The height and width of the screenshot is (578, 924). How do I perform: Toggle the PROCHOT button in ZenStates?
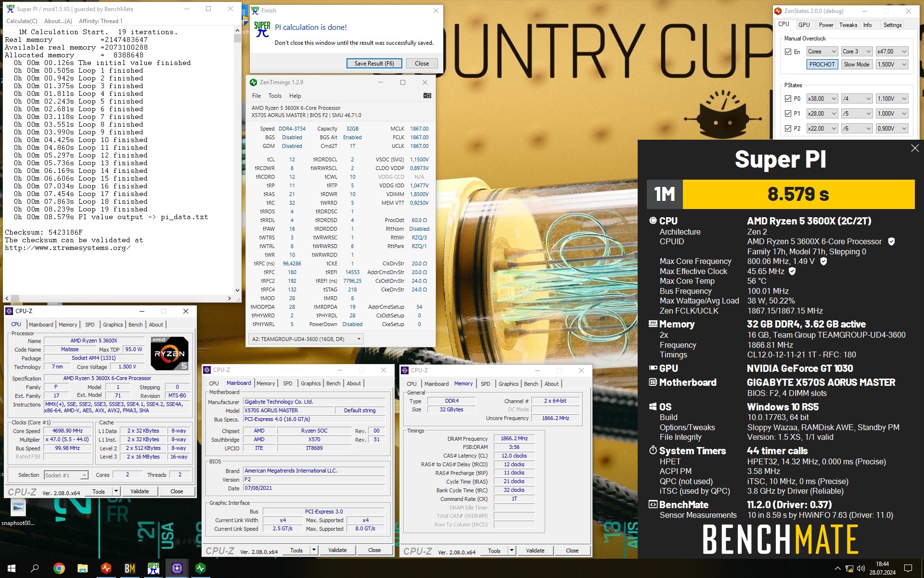tap(822, 64)
